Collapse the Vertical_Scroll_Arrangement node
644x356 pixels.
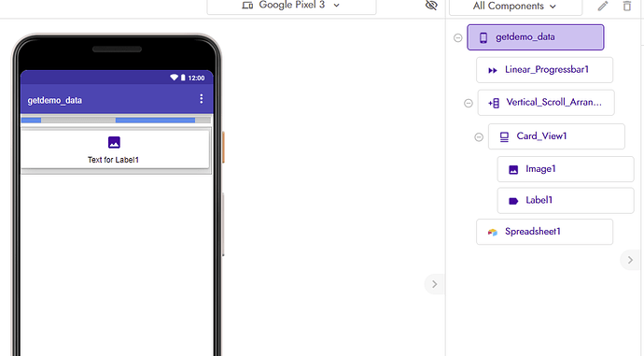point(469,103)
